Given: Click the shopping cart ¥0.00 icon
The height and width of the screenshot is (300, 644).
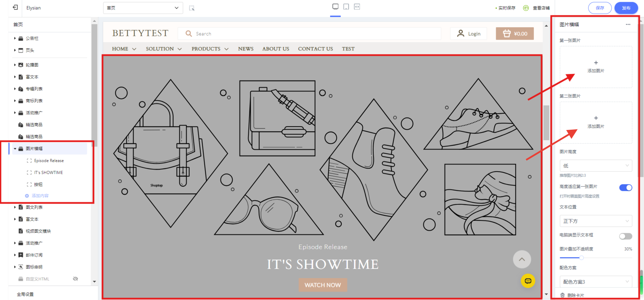Looking at the screenshot, I should coord(514,34).
